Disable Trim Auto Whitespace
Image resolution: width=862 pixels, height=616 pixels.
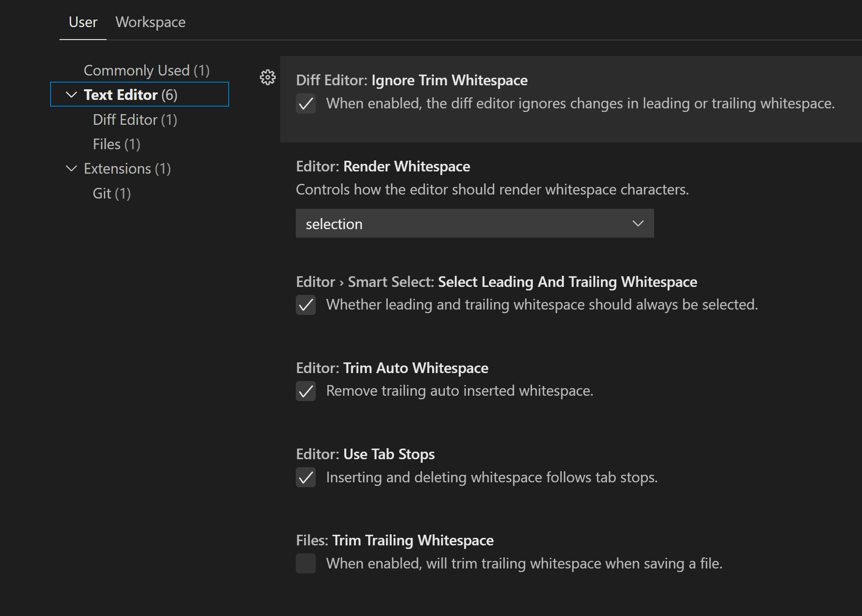[x=306, y=391]
